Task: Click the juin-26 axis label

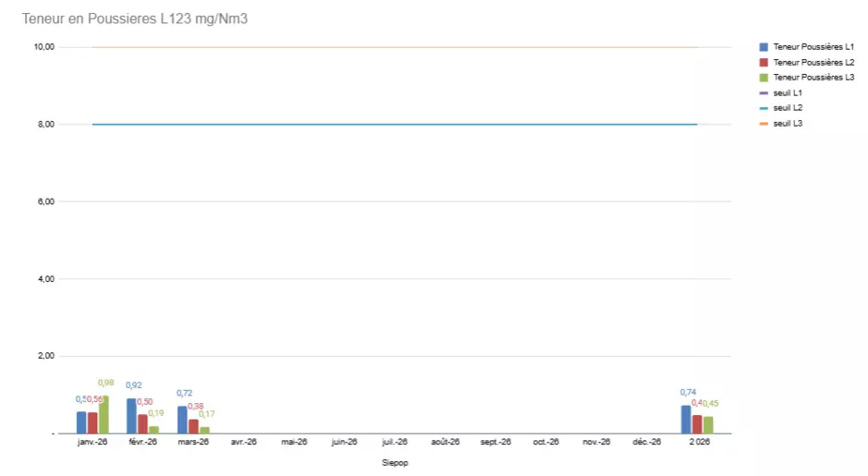Action: coord(344,443)
